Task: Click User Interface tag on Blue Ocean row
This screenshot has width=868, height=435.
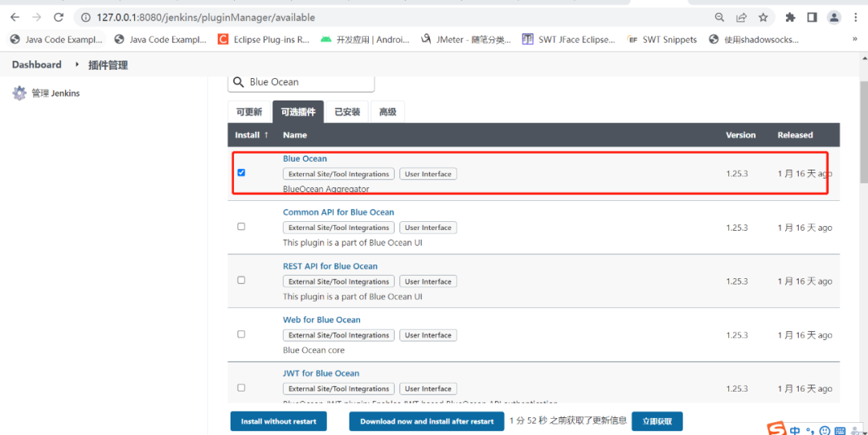Action: pos(428,174)
